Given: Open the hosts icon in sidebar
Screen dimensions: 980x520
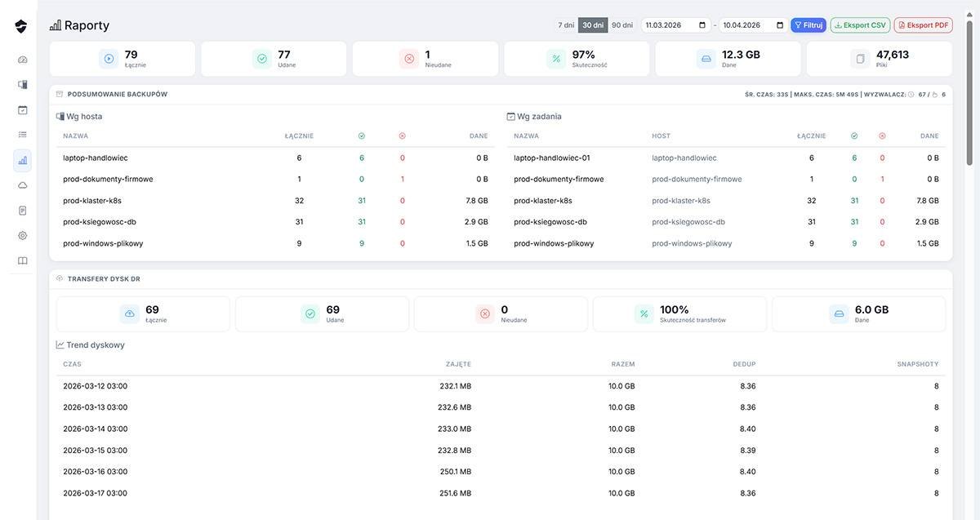Looking at the screenshot, I should (x=22, y=85).
